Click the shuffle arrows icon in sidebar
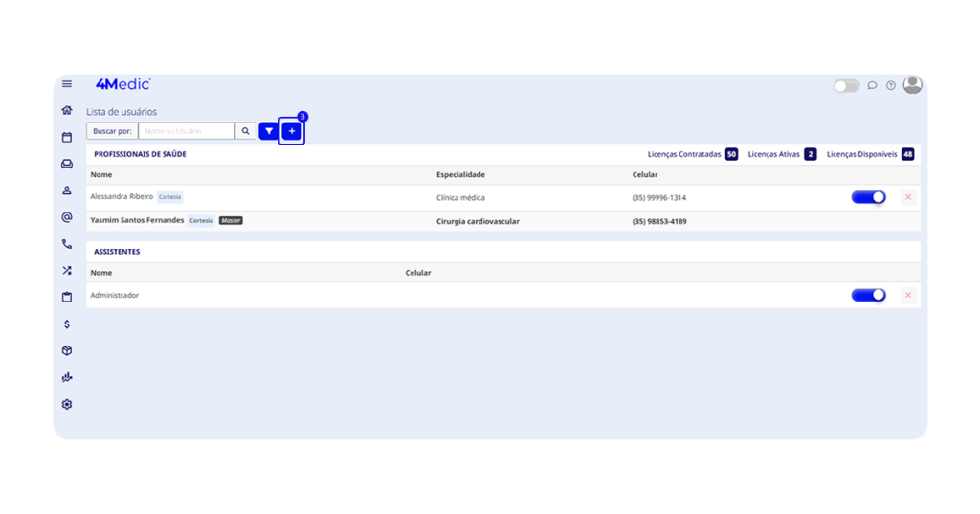The height and width of the screenshot is (514, 980). [67, 271]
